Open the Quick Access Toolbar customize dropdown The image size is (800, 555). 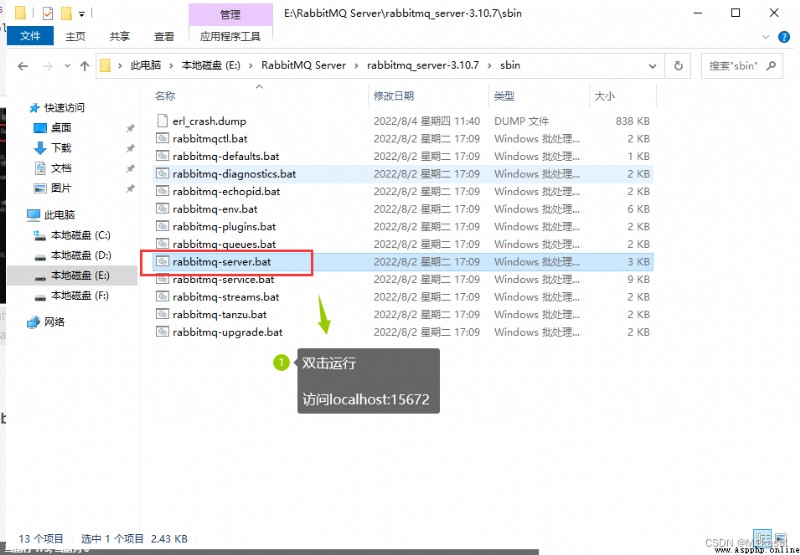tap(82, 14)
